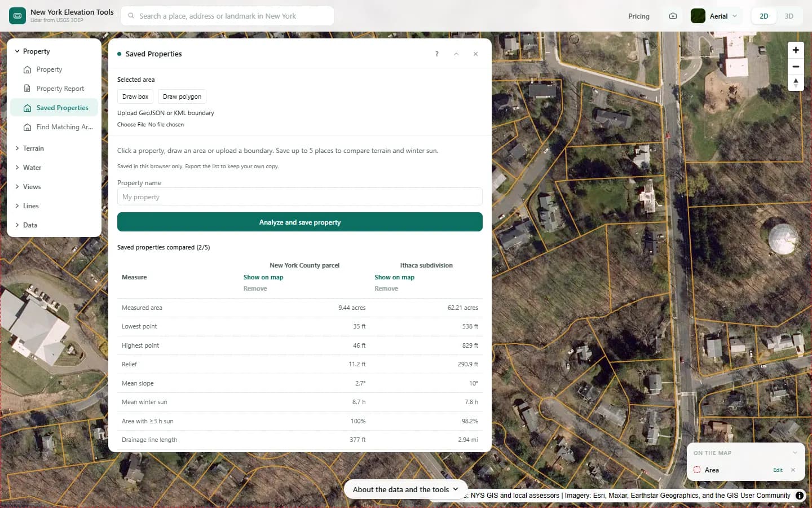Click the search magnifier icon
812x508 pixels.
pos(131,16)
